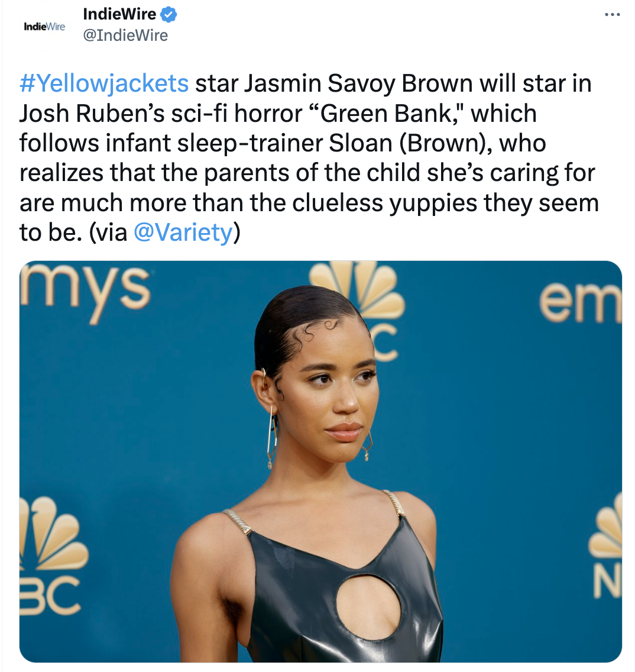Click the gold 'em' lettering in the photo
635x672 pixels.
(x=581, y=303)
